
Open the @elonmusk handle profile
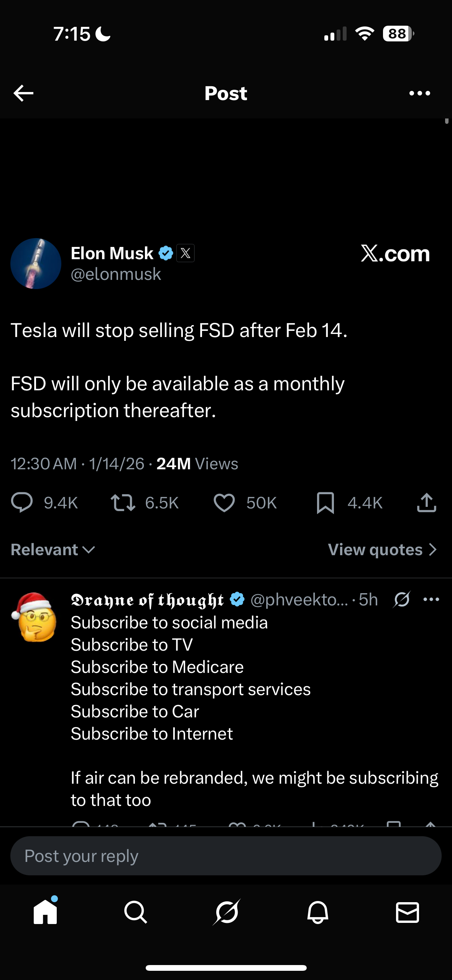tap(116, 275)
